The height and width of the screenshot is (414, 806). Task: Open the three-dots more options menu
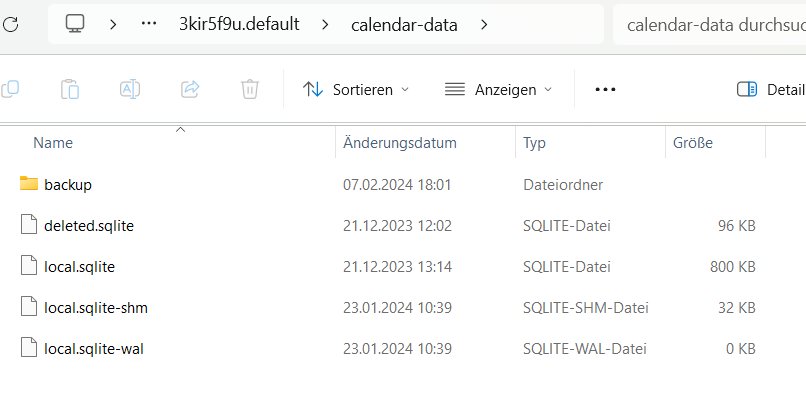pos(605,89)
